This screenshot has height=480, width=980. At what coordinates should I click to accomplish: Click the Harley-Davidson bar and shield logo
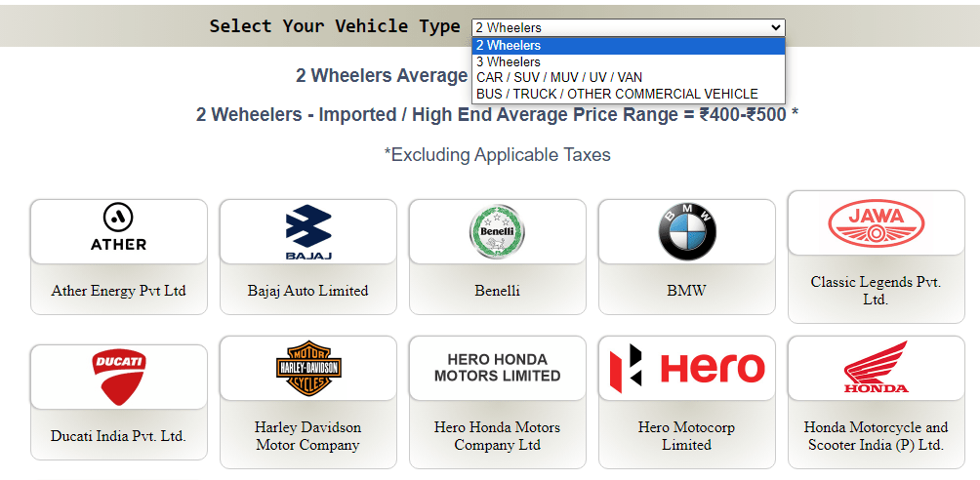[308, 369]
